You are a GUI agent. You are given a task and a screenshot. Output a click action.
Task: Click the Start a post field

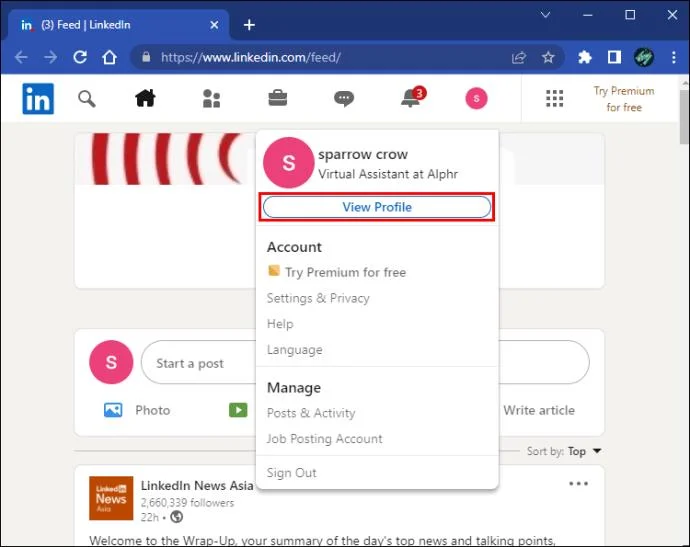[365, 362]
